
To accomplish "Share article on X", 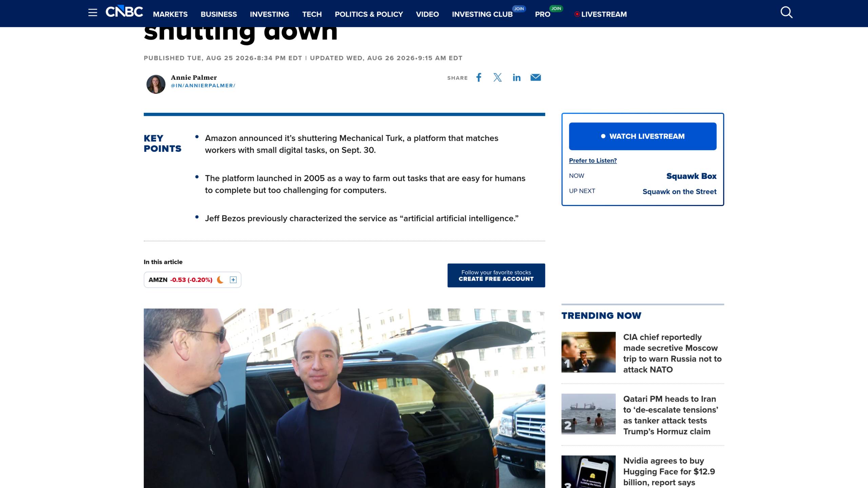I will click(x=497, y=78).
